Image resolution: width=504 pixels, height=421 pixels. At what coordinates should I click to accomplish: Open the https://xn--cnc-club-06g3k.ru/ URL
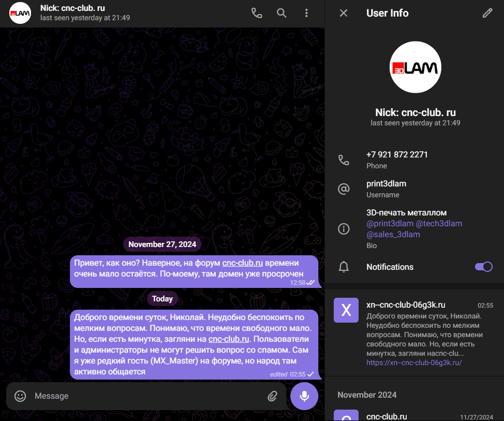pyautogui.click(x=414, y=362)
